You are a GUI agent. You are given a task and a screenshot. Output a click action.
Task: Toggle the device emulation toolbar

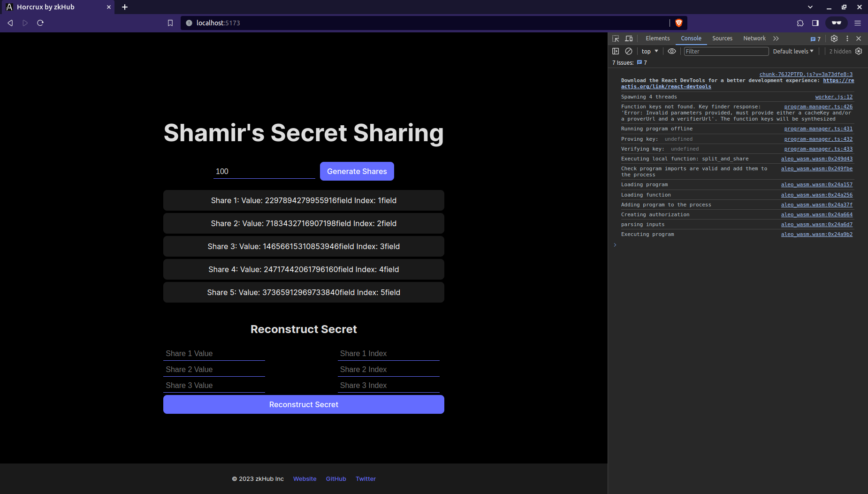[629, 38]
